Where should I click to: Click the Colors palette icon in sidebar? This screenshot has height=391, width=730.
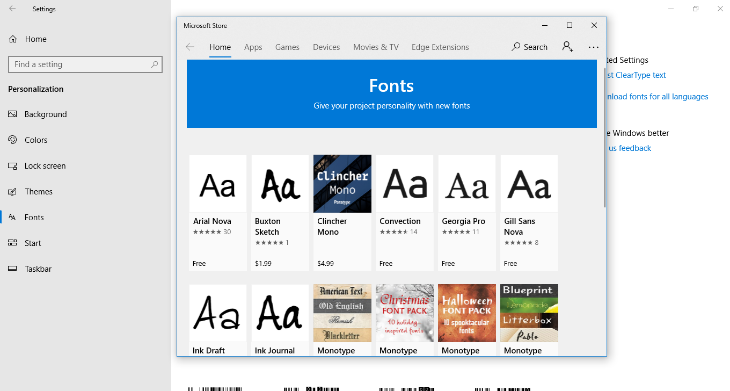click(13, 140)
